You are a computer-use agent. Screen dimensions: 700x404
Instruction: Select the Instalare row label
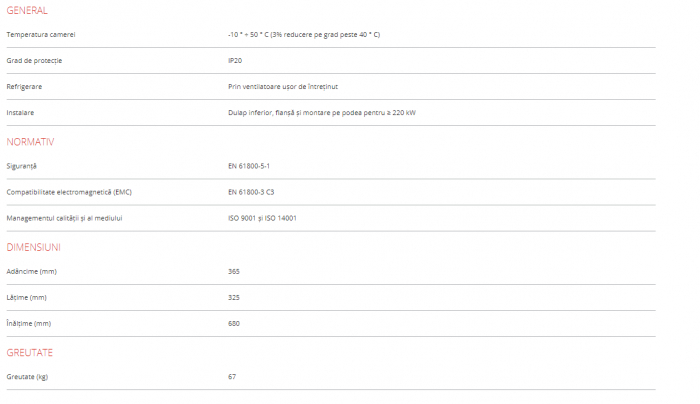[x=20, y=112]
